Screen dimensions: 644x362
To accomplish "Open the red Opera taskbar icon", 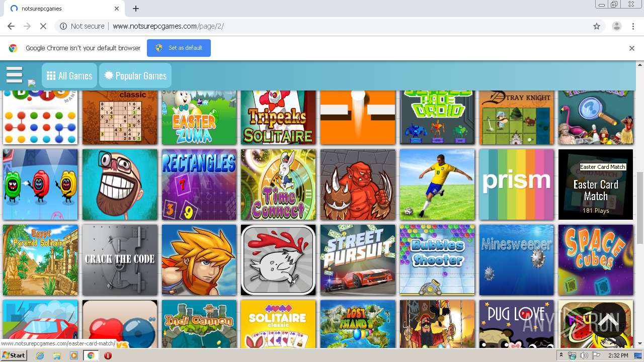I will (108, 355).
